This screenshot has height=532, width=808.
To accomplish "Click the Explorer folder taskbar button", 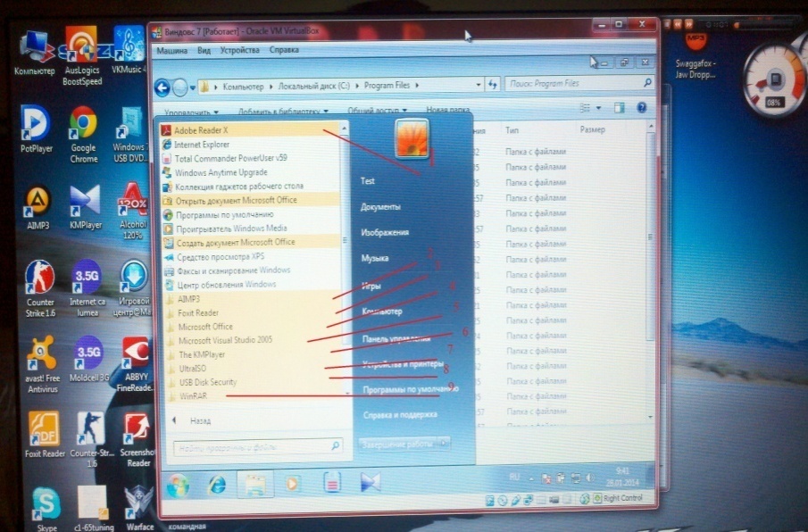I will (x=255, y=484).
